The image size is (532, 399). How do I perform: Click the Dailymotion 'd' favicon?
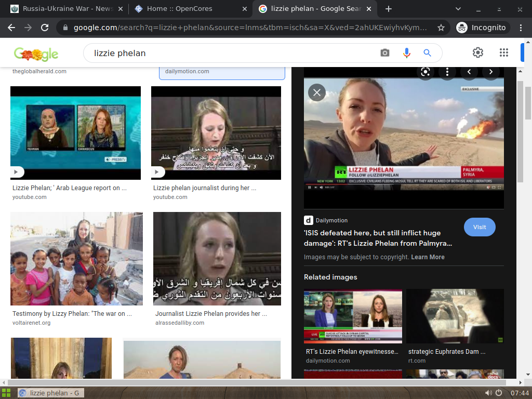coord(308,220)
